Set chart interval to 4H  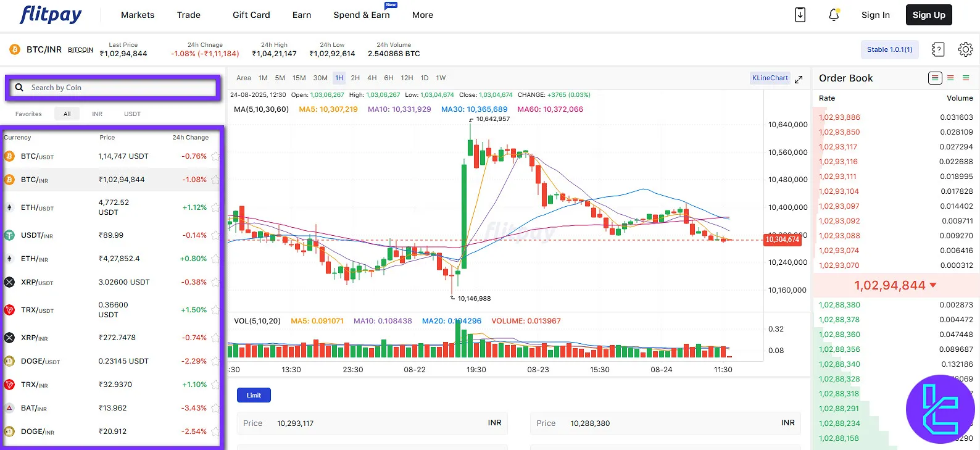click(x=372, y=78)
